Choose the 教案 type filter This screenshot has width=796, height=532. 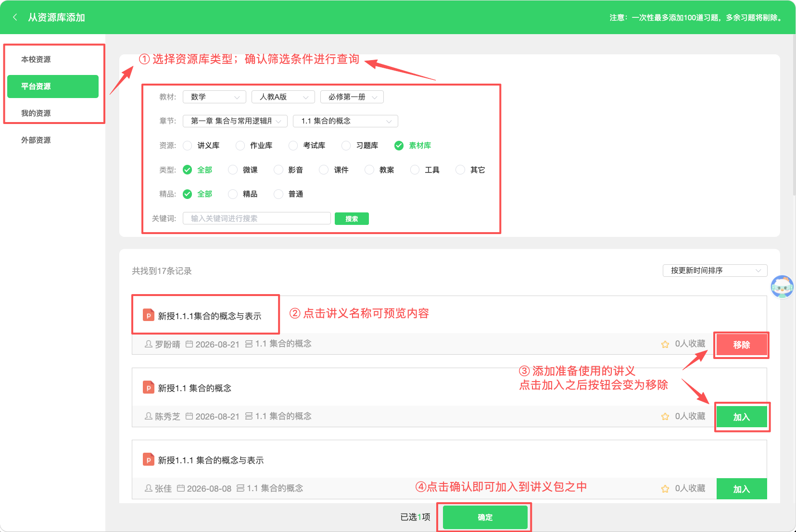tap(379, 170)
